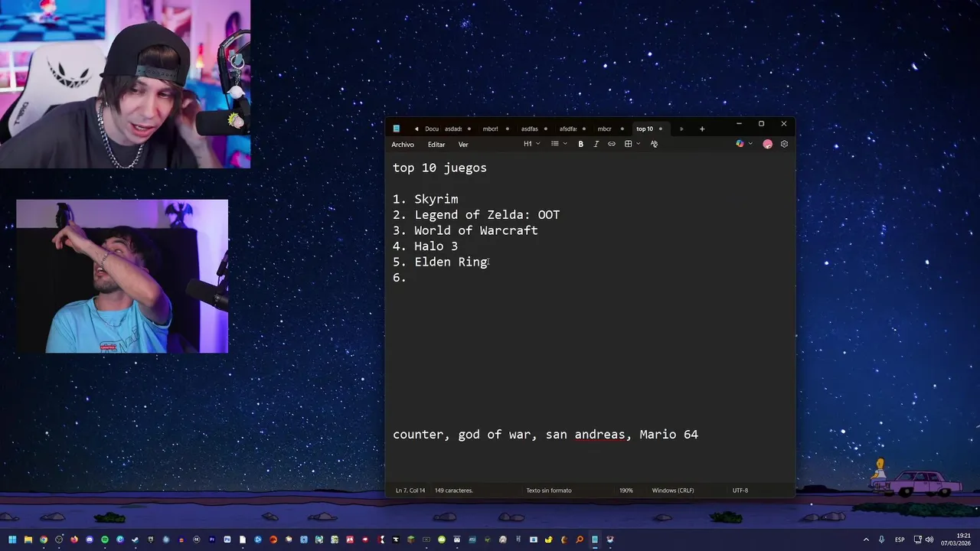Click the Notepad app icon in title bar
980x551 pixels.
click(x=397, y=129)
